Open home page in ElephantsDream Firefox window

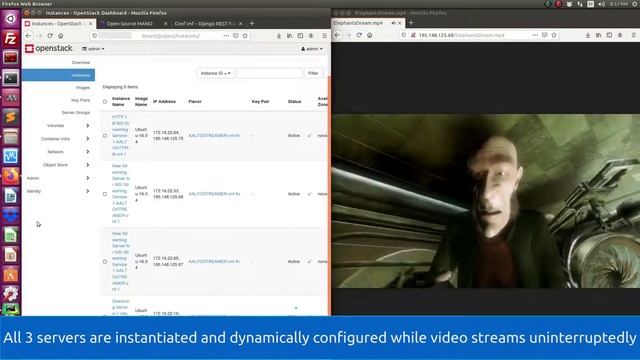point(369,35)
